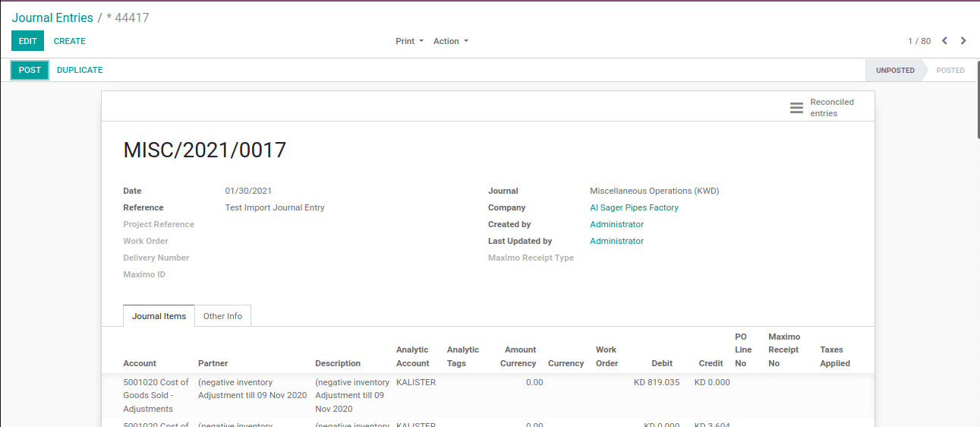Screen dimensions: 980x427
Task: Click journal value Miscellaneous Operations (KWD)
Action: point(654,191)
